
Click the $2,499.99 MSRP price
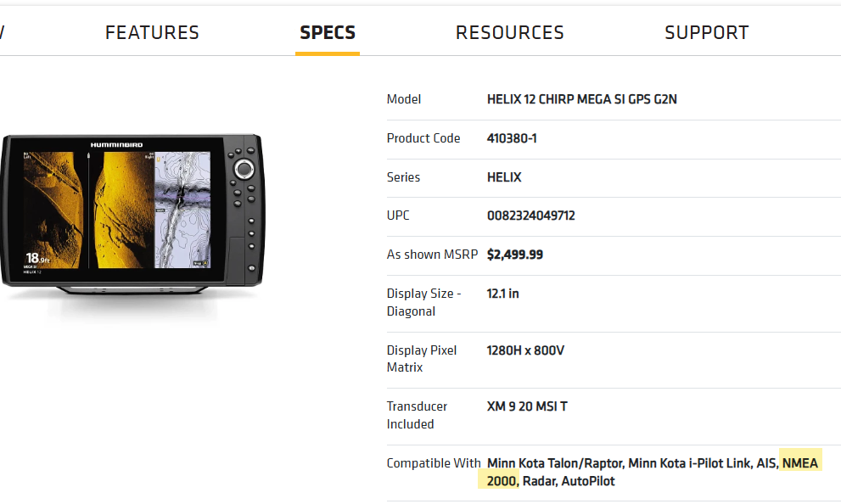[515, 255]
